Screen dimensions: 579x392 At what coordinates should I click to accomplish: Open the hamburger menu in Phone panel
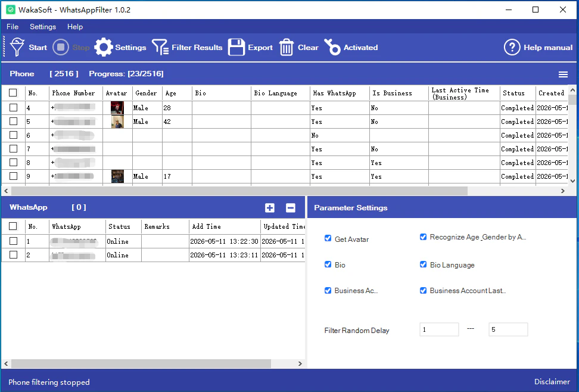[x=563, y=74]
